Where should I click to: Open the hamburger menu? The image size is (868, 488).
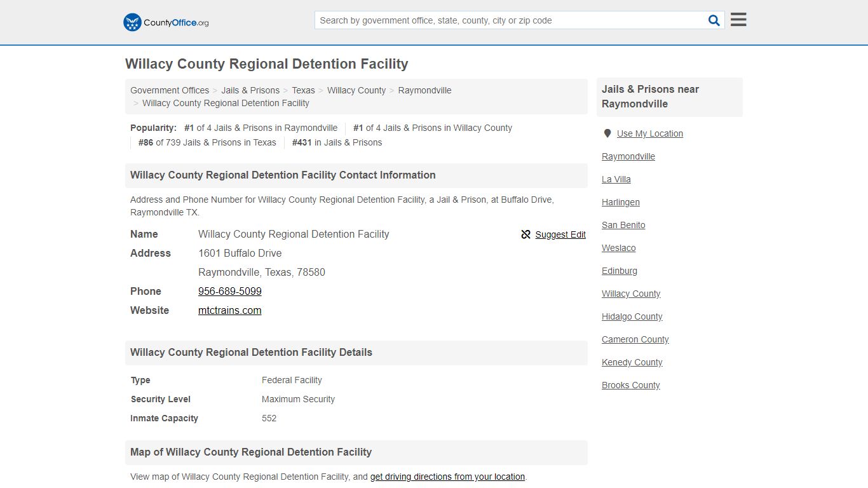[x=738, y=20]
